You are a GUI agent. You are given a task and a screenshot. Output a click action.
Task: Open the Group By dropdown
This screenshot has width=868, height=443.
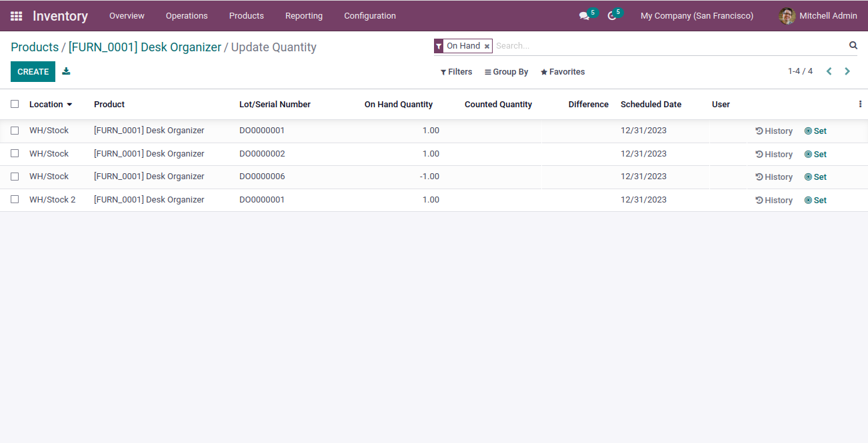506,72
